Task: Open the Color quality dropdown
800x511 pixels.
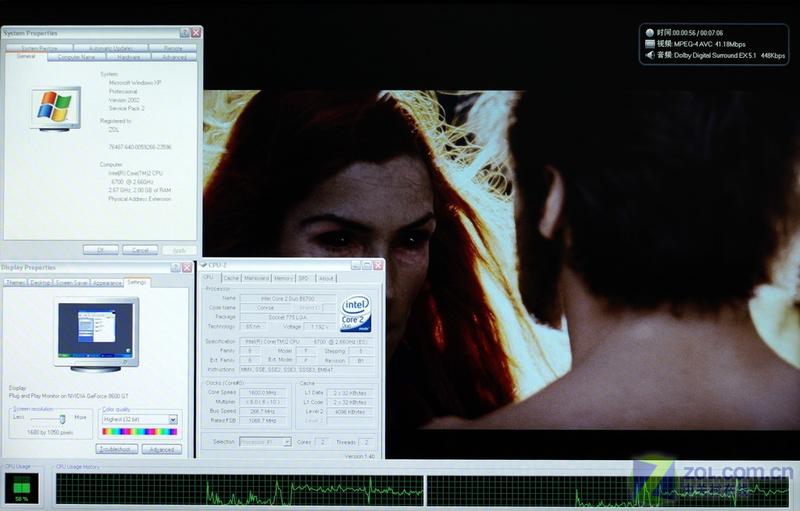Action: pyautogui.click(x=173, y=419)
